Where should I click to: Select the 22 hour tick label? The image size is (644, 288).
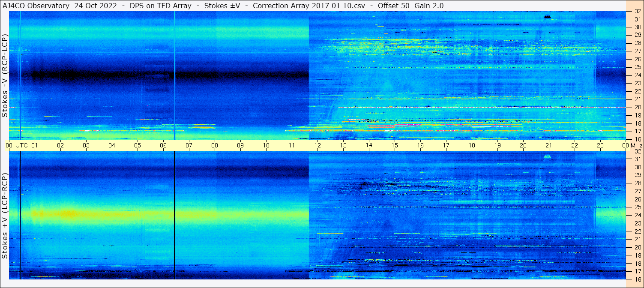click(x=575, y=145)
